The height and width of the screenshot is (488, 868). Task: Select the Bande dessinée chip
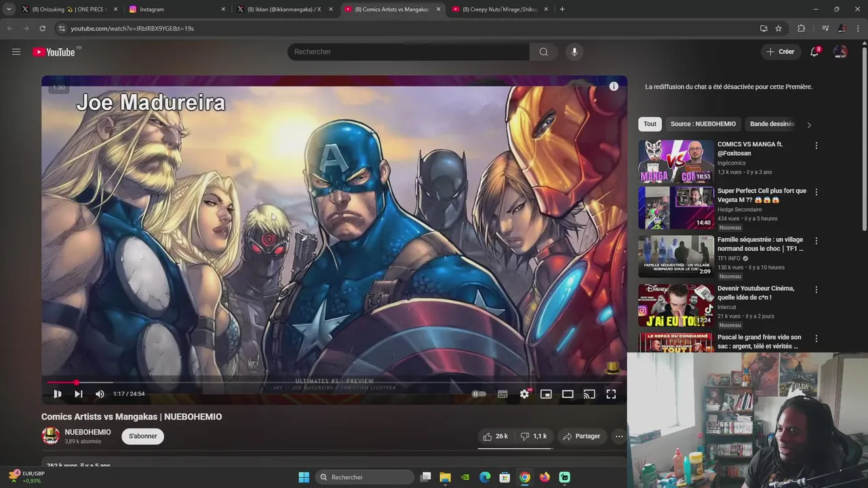tap(772, 124)
